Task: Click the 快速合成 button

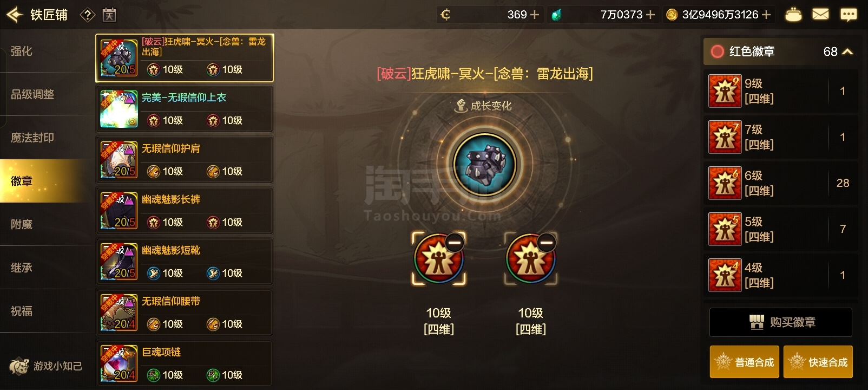Action: (x=818, y=362)
